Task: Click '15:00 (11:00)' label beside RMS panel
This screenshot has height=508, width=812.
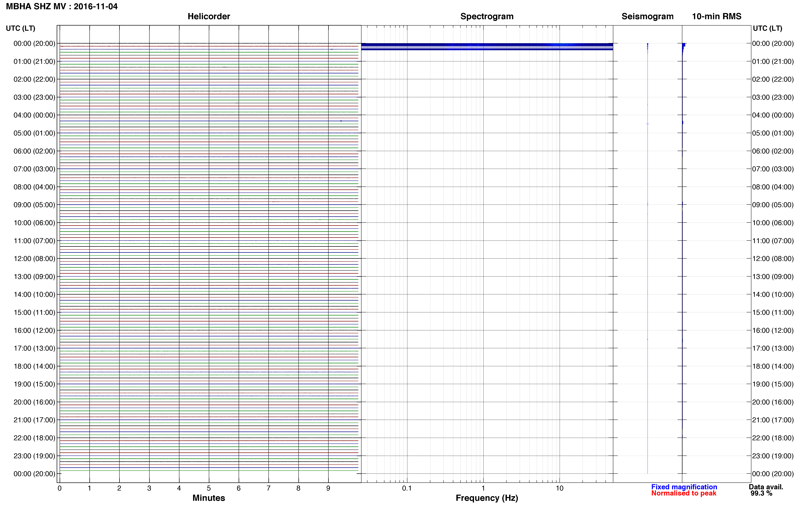Action: [x=773, y=312]
